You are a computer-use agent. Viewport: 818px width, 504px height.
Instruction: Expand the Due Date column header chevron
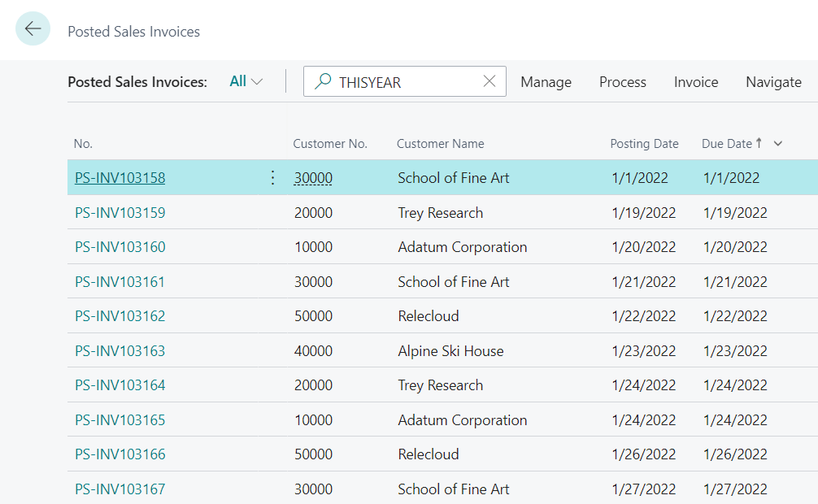click(778, 143)
